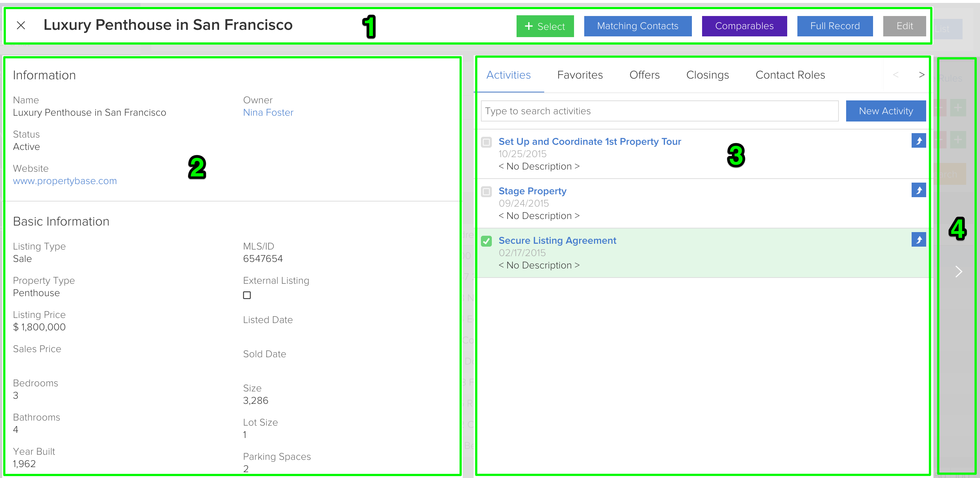980x478 pixels.
Task: Uncheck Secure Listing Agreement completed checkbox
Action: click(x=486, y=241)
